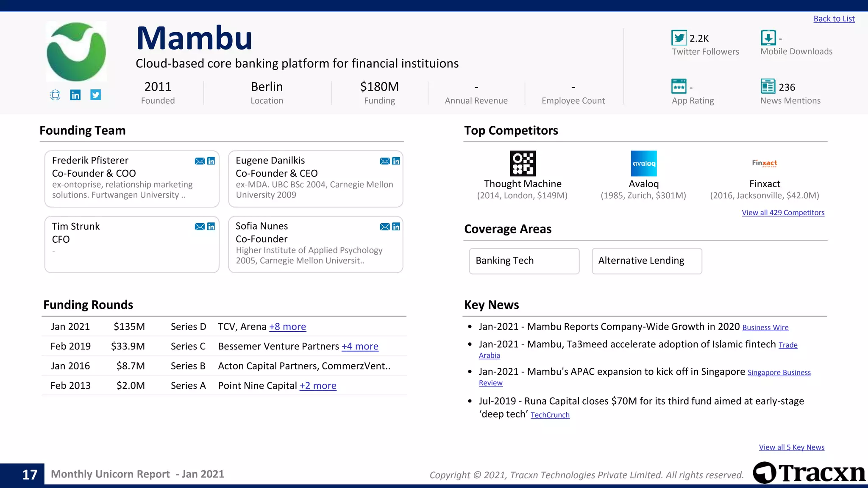Click the Jan 2016 funding date
This screenshot has width=868, height=488.
[x=70, y=366]
